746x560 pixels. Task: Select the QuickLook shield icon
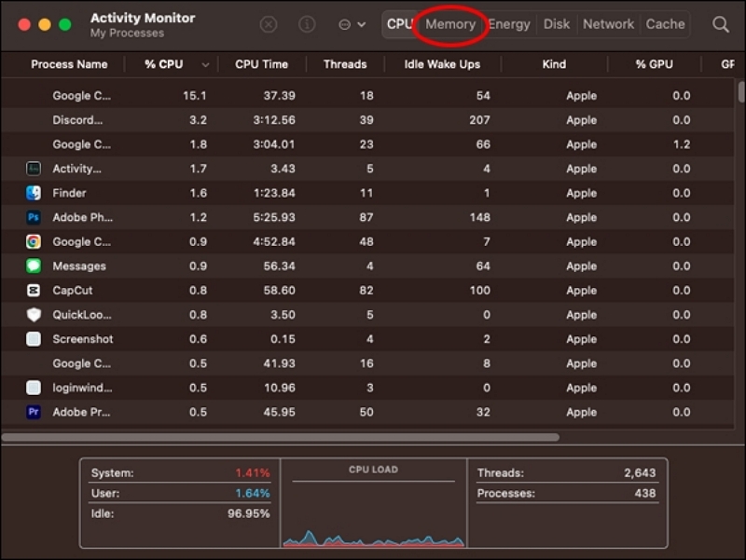pyautogui.click(x=34, y=315)
